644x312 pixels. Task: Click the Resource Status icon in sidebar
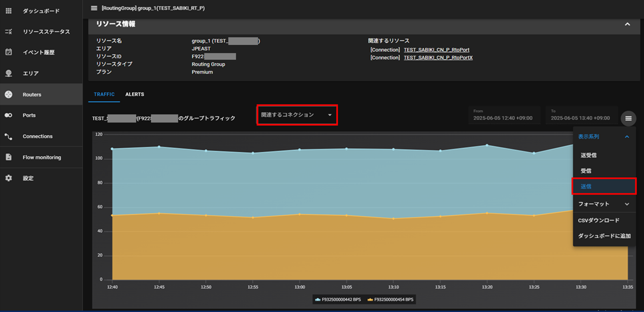9,32
